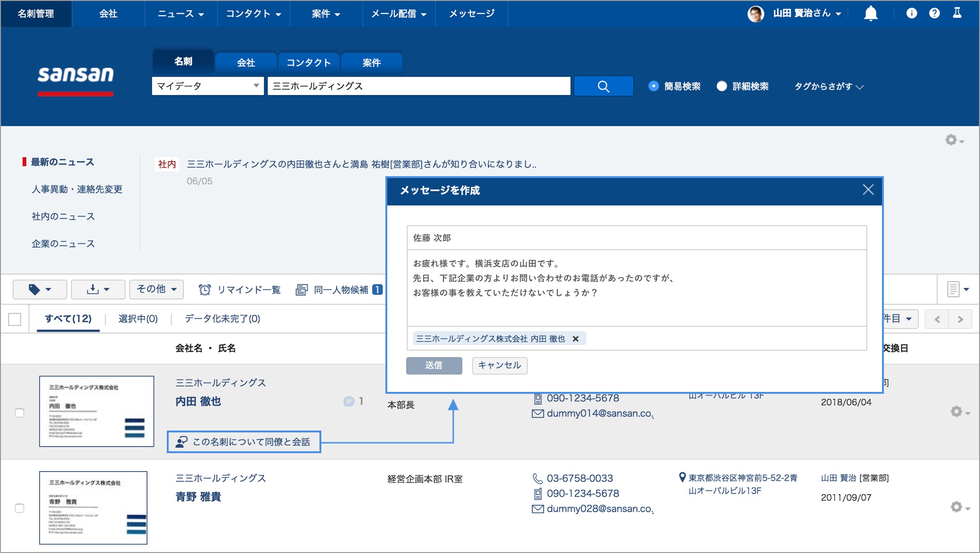Expand タグからさがす
Viewport: 980px width, 553px height.
(x=829, y=86)
